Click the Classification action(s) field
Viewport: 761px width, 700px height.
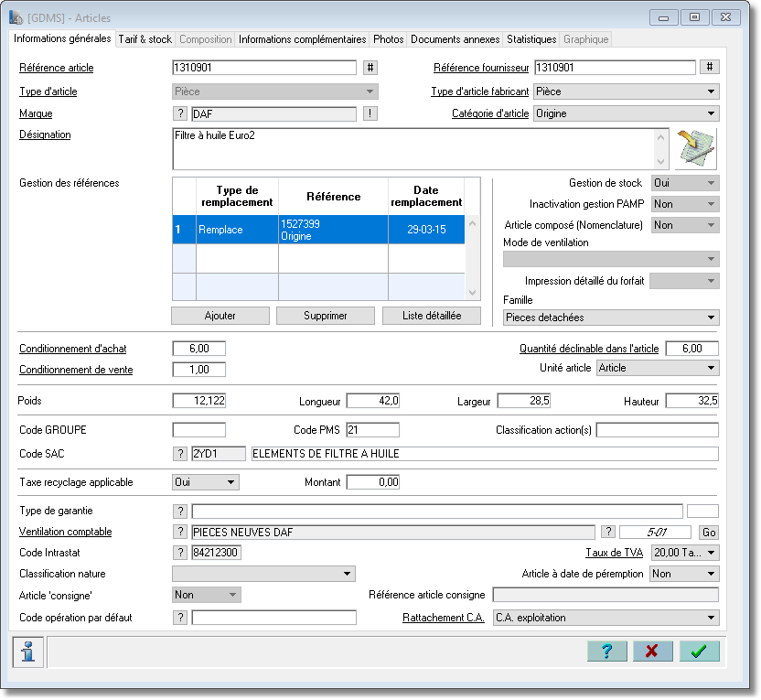point(657,430)
